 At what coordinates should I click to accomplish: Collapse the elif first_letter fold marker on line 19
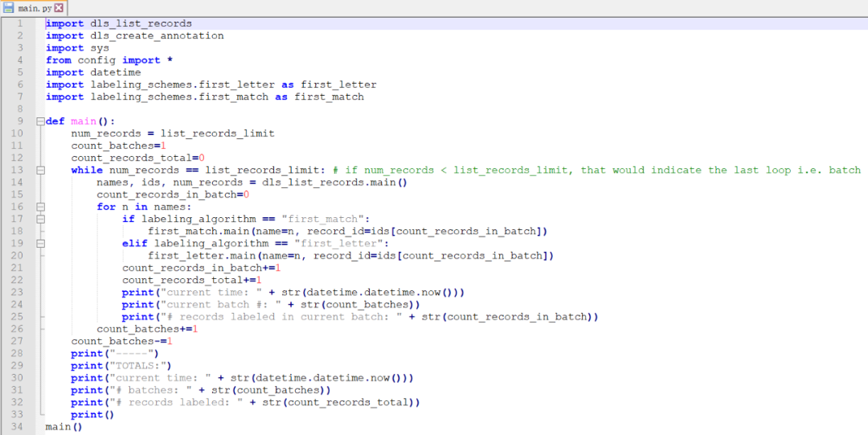(x=40, y=244)
